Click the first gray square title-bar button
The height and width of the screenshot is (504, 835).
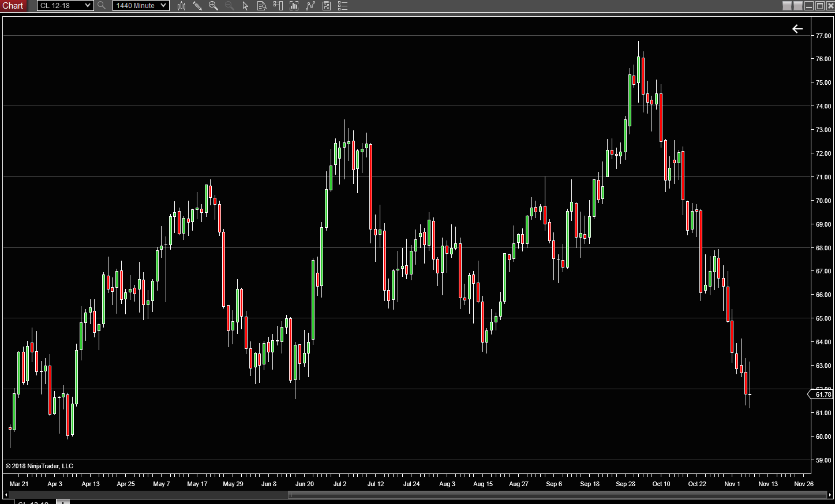(787, 6)
